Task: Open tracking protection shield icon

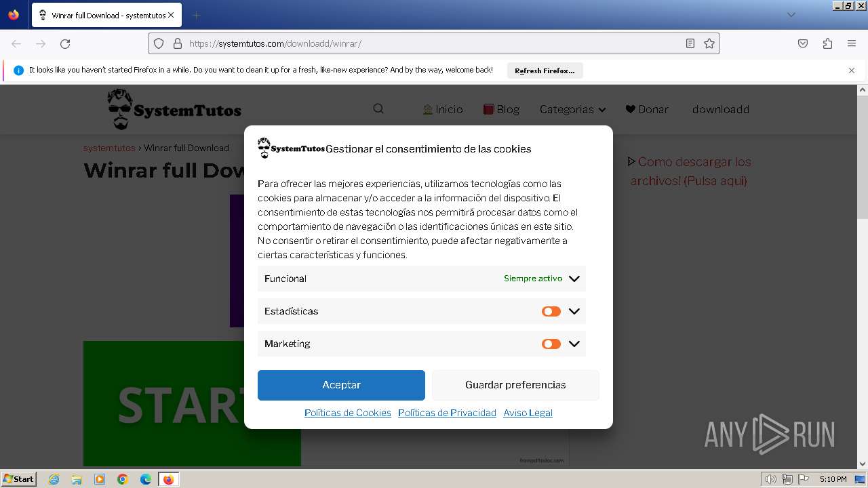Action: [159, 43]
